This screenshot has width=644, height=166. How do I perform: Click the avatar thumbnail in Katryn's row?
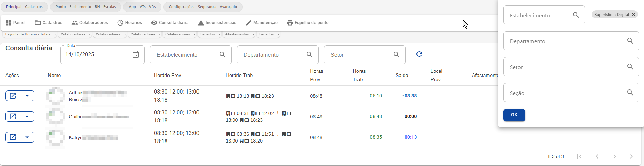(56, 137)
